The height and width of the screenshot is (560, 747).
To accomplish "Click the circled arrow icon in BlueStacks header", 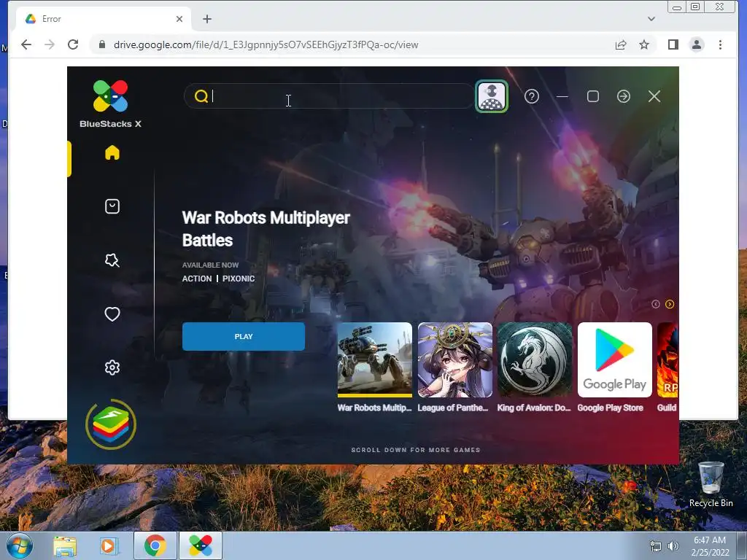I will [x=624, y=97].
